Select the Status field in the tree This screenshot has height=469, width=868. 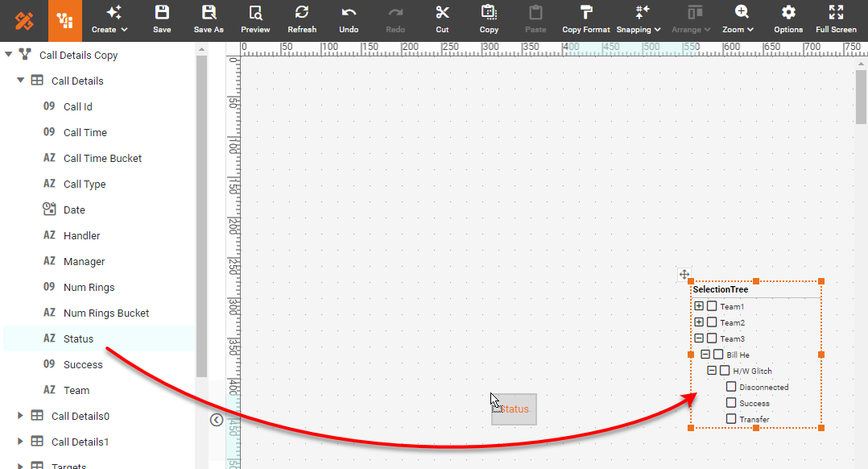point(78,339)
